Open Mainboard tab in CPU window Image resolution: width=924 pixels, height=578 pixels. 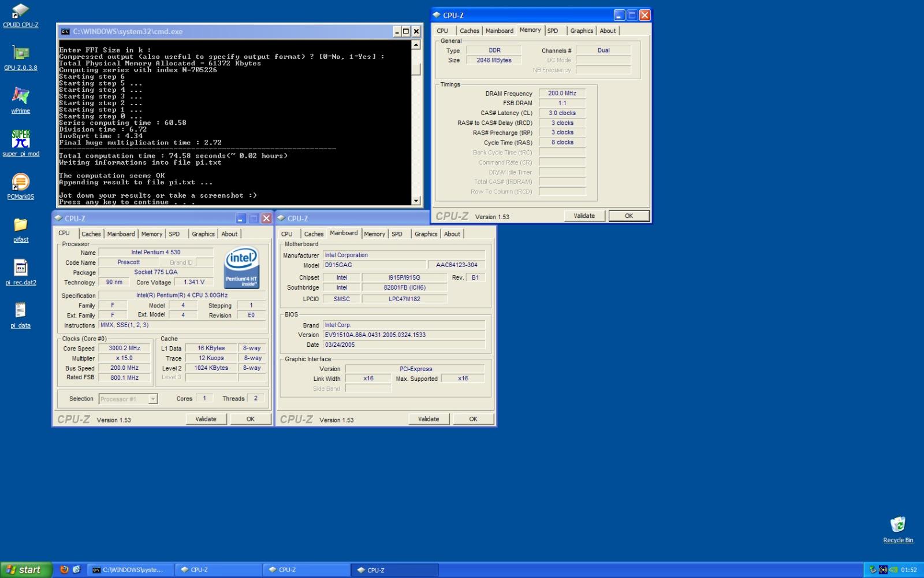121,234
